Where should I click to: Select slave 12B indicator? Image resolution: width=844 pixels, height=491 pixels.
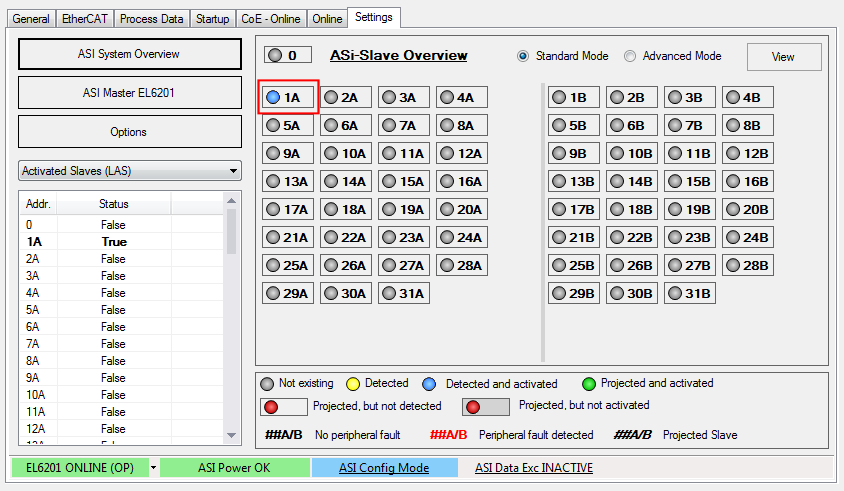tap(748, 153)
